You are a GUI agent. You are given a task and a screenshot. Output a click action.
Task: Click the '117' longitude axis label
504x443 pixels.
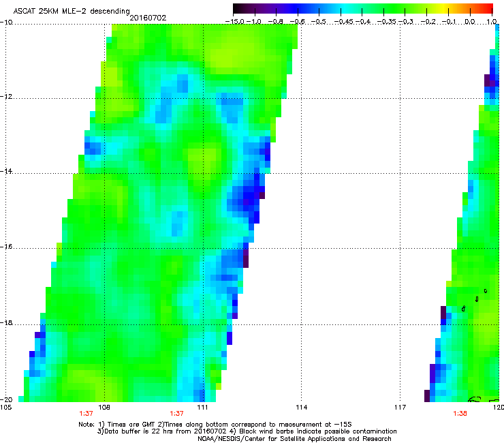[x=400, y=408]
